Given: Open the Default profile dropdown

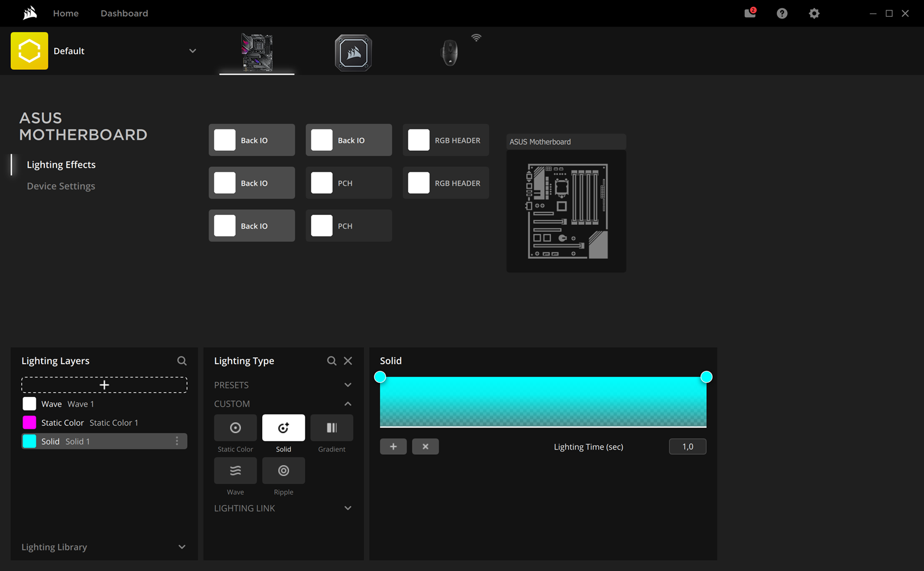Looking at the screenshot, I should tap(193, 51).
